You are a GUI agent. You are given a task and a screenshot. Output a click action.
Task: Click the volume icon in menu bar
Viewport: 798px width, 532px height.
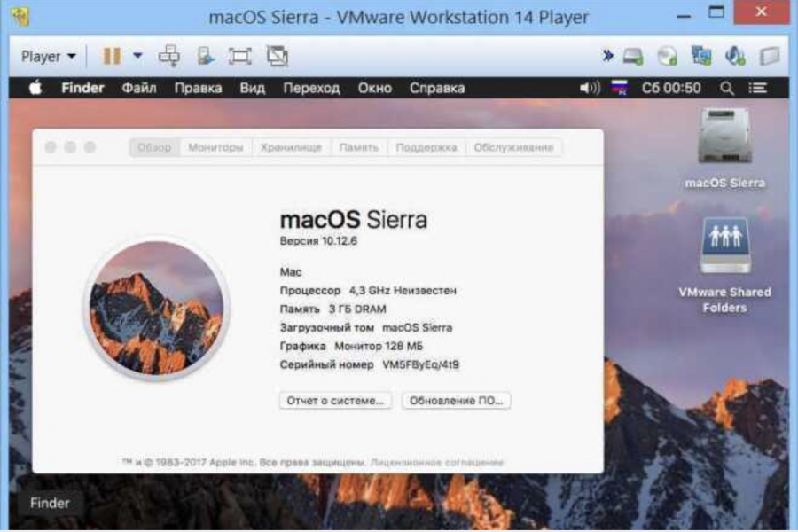(x=590, y=88)
